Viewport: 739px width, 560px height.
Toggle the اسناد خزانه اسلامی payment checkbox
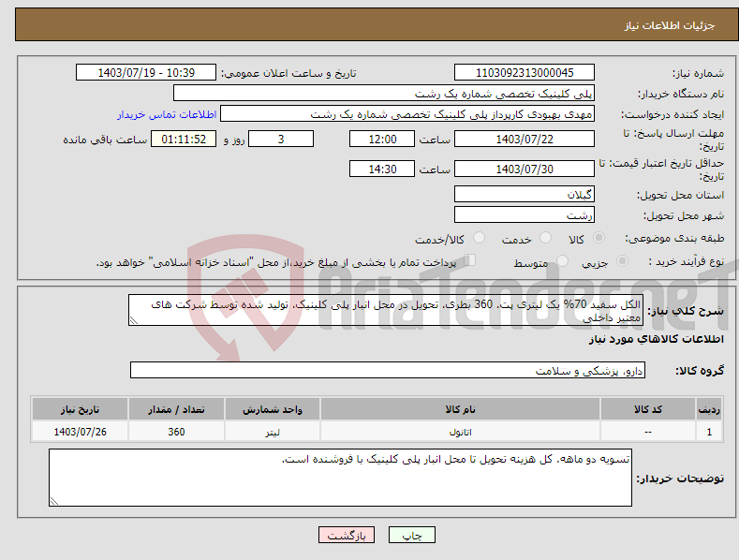pos(470,260)
